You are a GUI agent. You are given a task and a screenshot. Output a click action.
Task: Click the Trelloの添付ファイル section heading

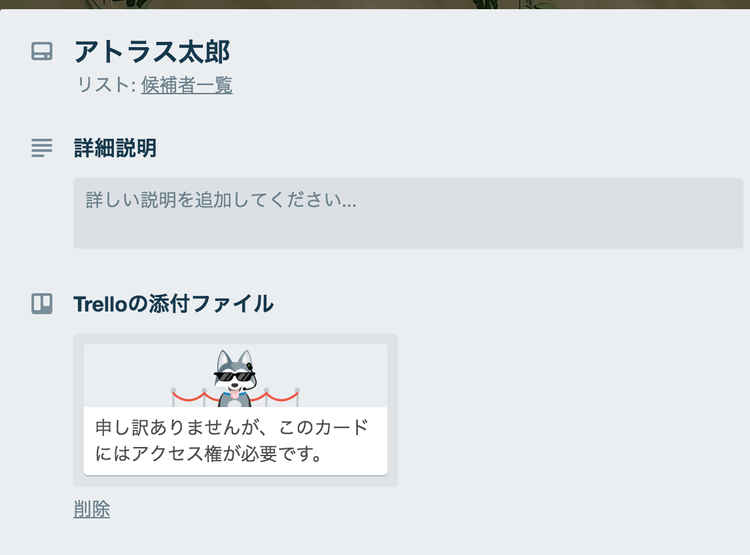tap(174, 304)
